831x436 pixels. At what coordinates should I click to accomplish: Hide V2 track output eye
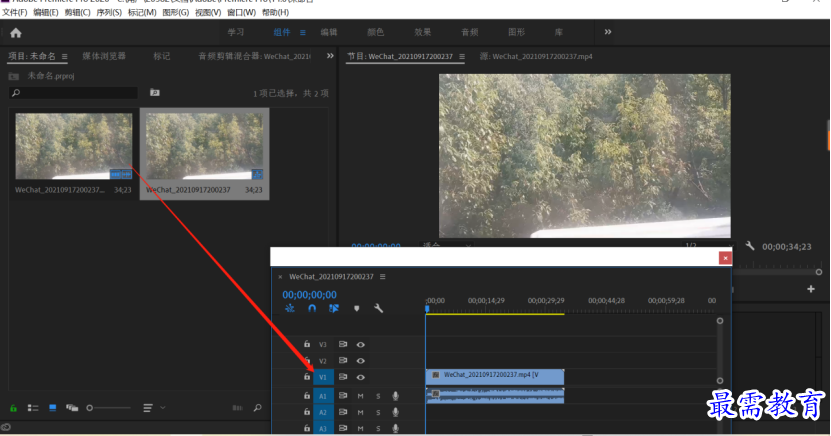click(x=360, y=361)
